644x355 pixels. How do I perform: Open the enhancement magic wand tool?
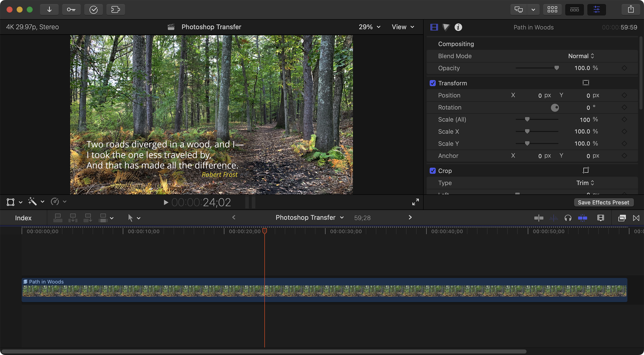pyautogui.click(x=33, y=202)
